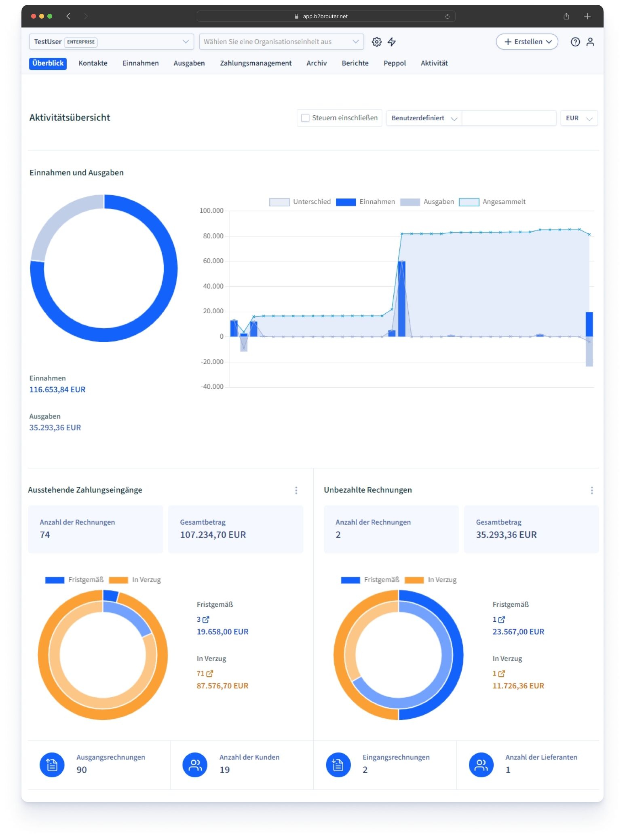Click the app.b2brouter.net address bar
Screen dimensions: 625x840
tap(326, 16)
